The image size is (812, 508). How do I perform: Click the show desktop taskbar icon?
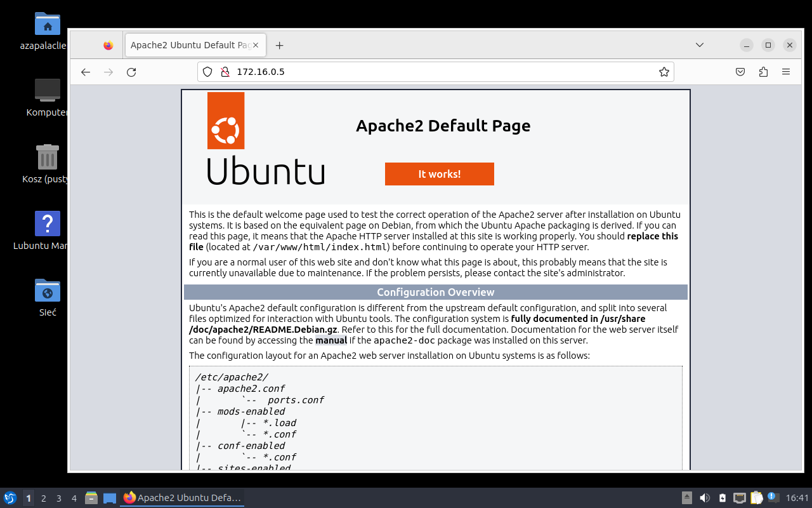click(x=110, y=498)
